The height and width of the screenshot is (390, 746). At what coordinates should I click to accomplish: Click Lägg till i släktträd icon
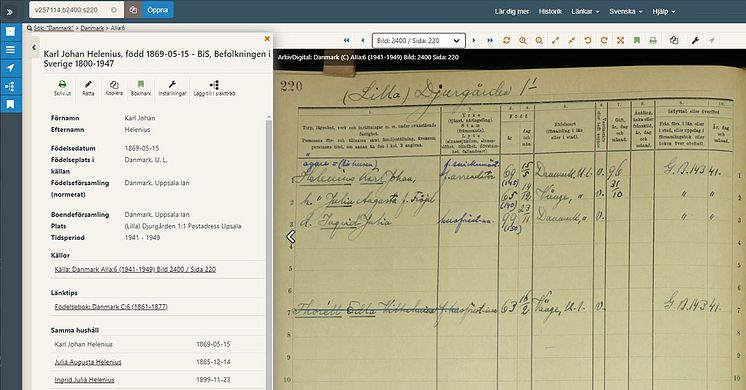click(x=214, y=88)
